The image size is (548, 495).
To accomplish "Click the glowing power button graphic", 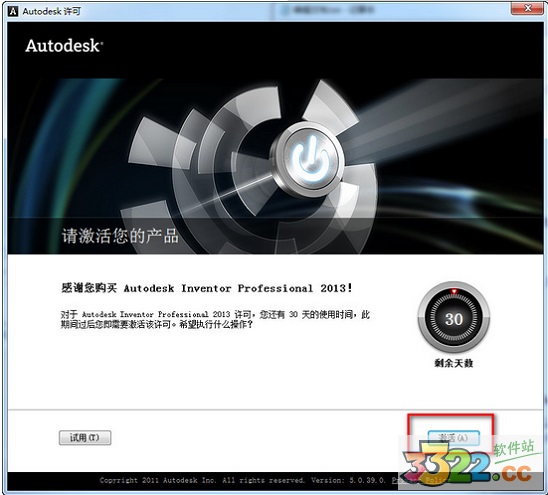I will pos(309,158).
